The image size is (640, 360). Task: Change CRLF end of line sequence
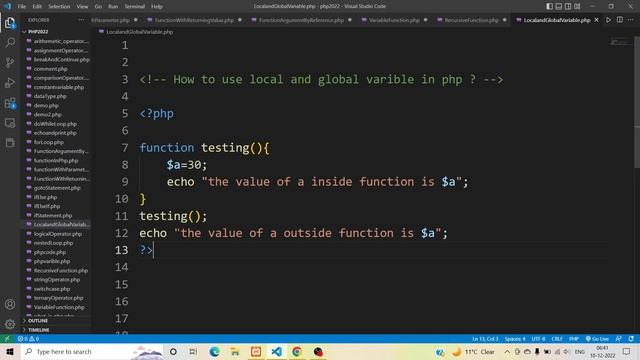coord(557,339)
